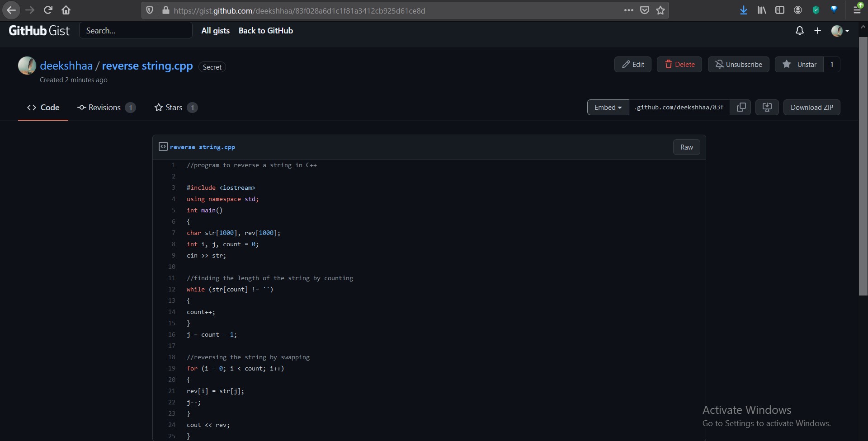Image resolution: width=868 pixels, height=441 pixels.
Task: Copy the gist embed URL to clipboard
Action: tap(741, 107)
